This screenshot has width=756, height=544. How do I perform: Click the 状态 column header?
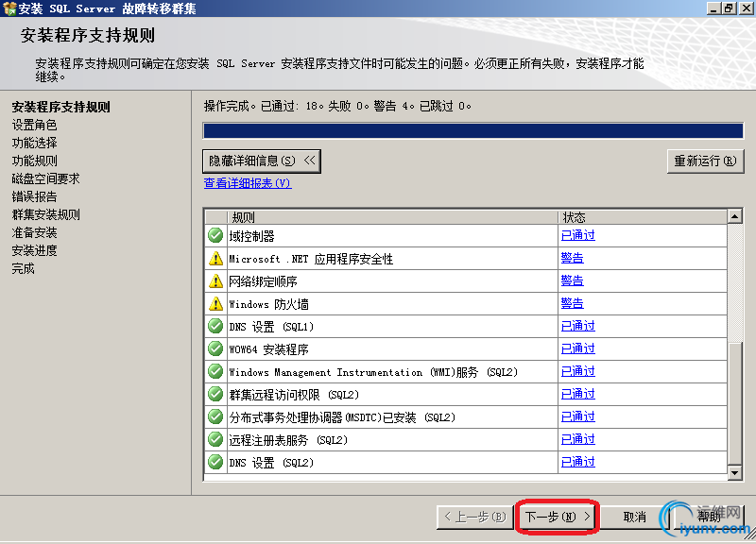643,217
